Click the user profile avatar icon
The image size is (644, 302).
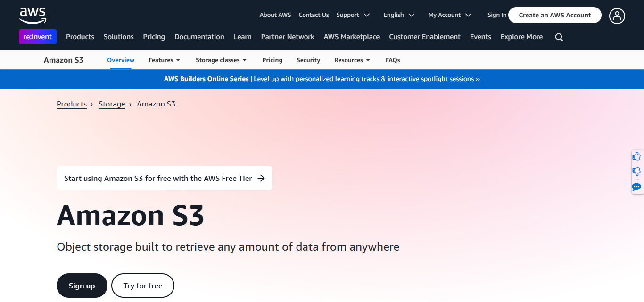617,16
